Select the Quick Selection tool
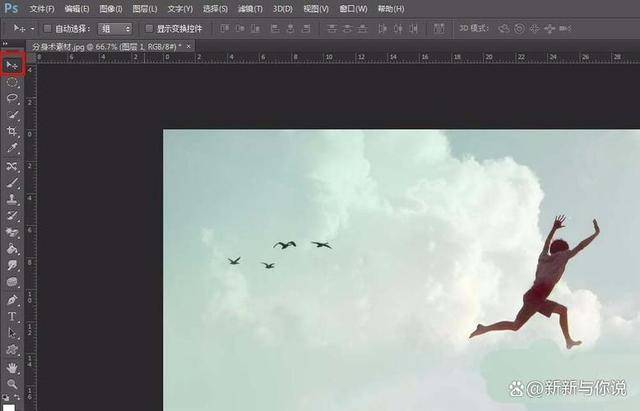 click(x=12, y=115)
